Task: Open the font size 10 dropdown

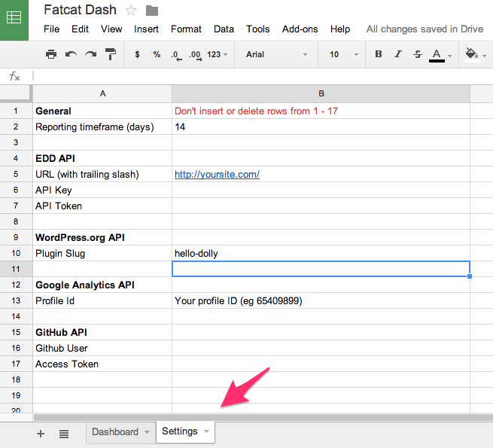Action: click(x=343, y=54)
